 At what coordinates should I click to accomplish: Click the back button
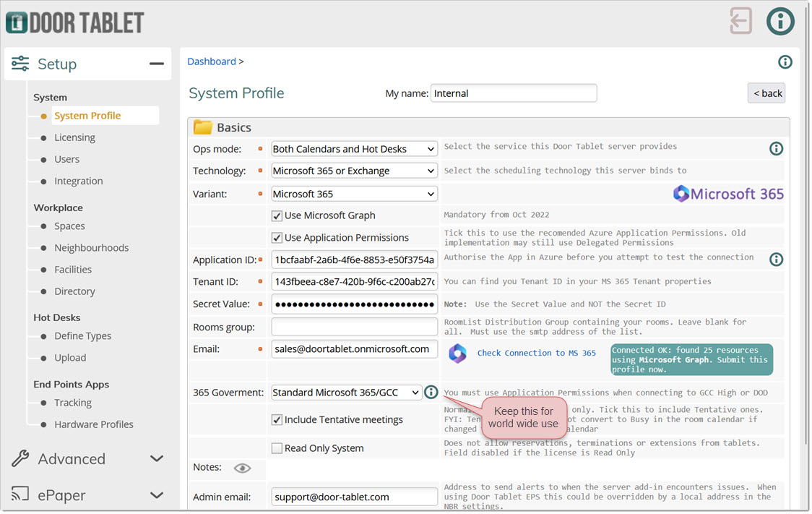(766, 93)
